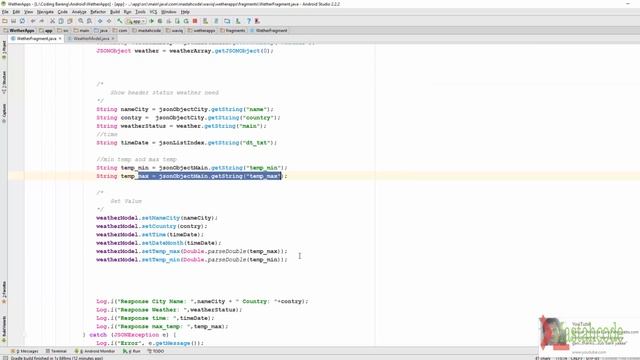Open the Analyze menu

(x=79, y=12)
